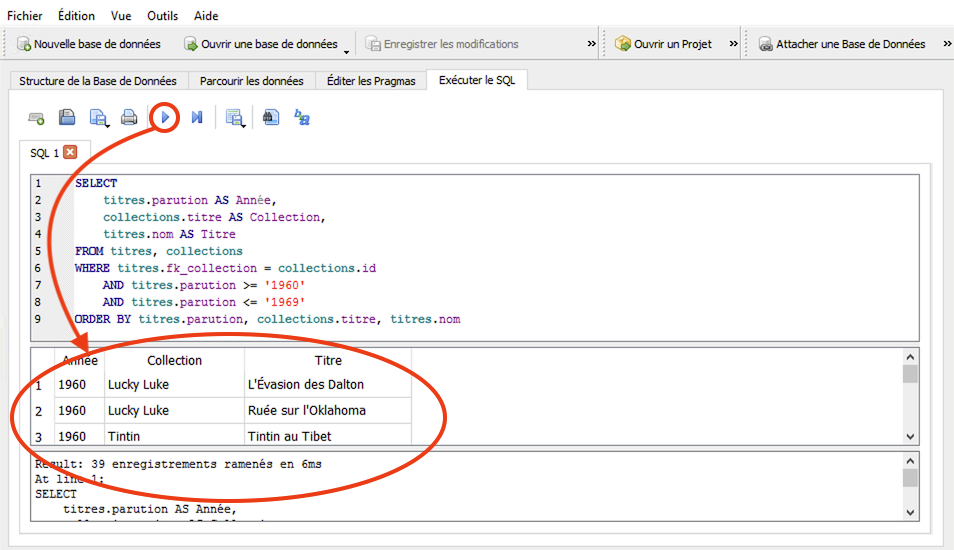The height and width of the screenshot is (550, 954).
Task: Open the Édition menu
Action: pos(76,16)
